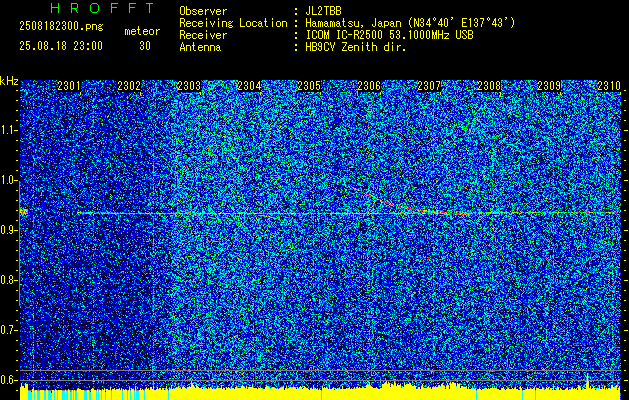Image resolution: width=629 pixels, height=400 pixels.
Task: Click the 2302 time marker
Action: point(129,86)
